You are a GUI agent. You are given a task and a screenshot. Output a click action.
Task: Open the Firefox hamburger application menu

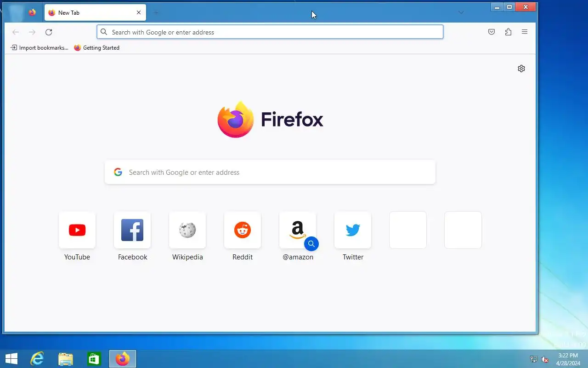pos(525,32)
